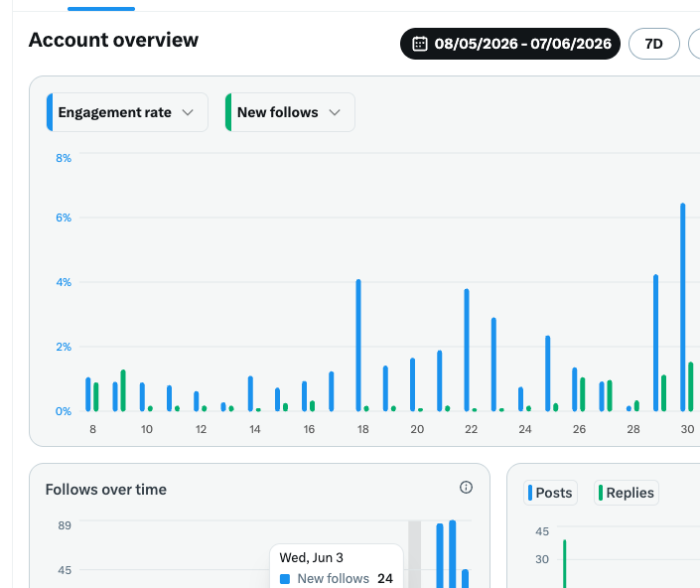Click the green new follows bar at day 9
Viewport: 700px width, 588px height.
pos(123,390)
